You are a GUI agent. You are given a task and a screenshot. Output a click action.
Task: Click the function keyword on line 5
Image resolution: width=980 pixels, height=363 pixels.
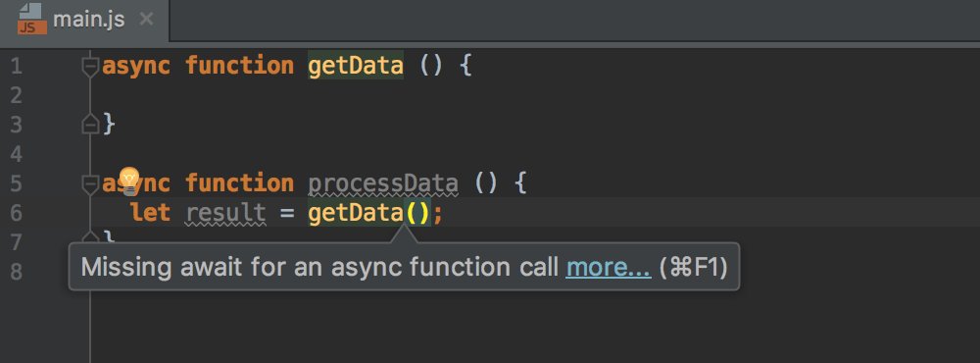239,184
